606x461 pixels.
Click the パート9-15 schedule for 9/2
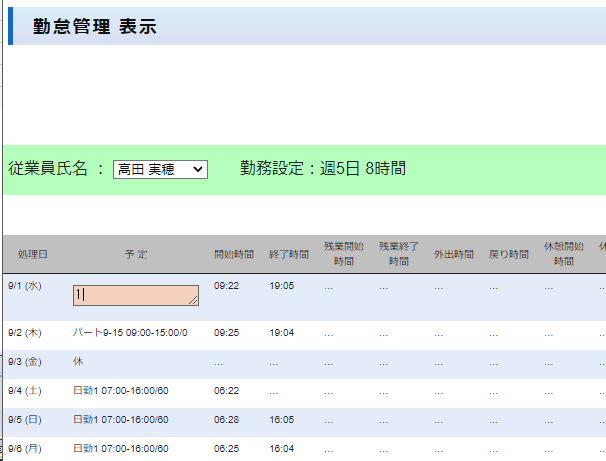130,332
